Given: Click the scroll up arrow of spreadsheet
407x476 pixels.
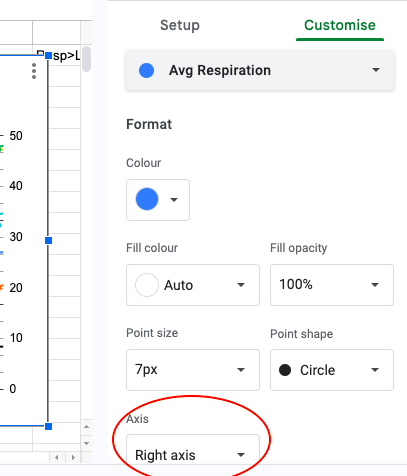Looking at the screenshot, I should coord(86,427).
